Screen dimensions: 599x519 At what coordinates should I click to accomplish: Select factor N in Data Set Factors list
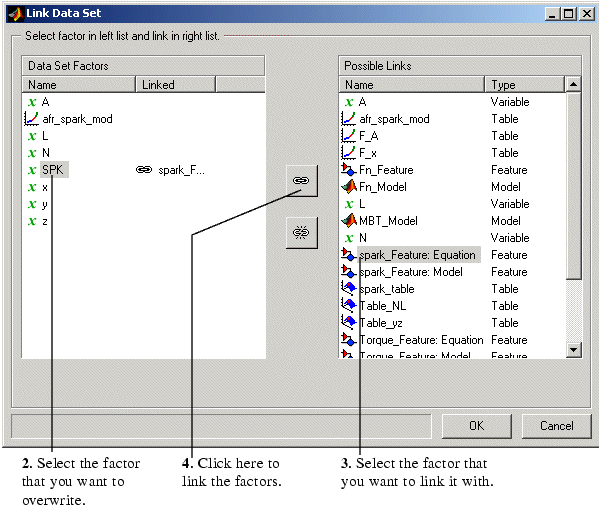pyautogui.click(x=46, y=153)
